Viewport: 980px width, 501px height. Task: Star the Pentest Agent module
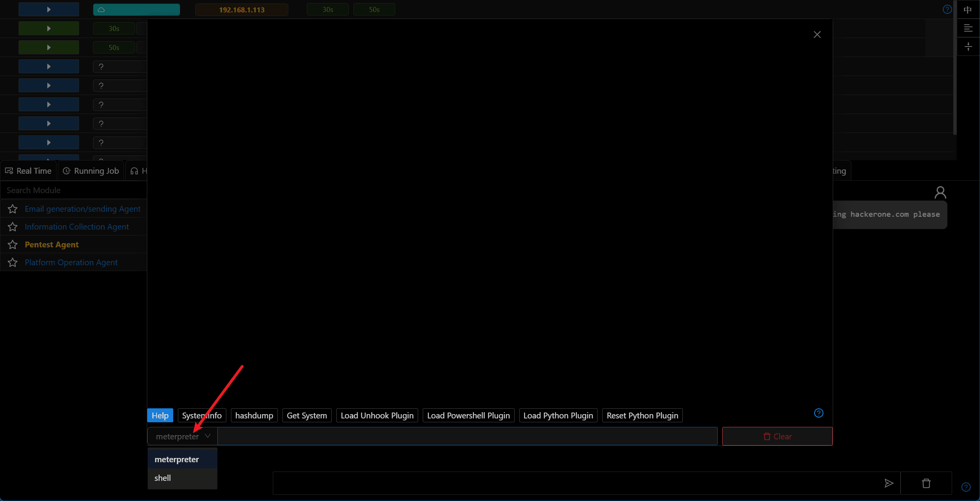click(x=13, y=245)
